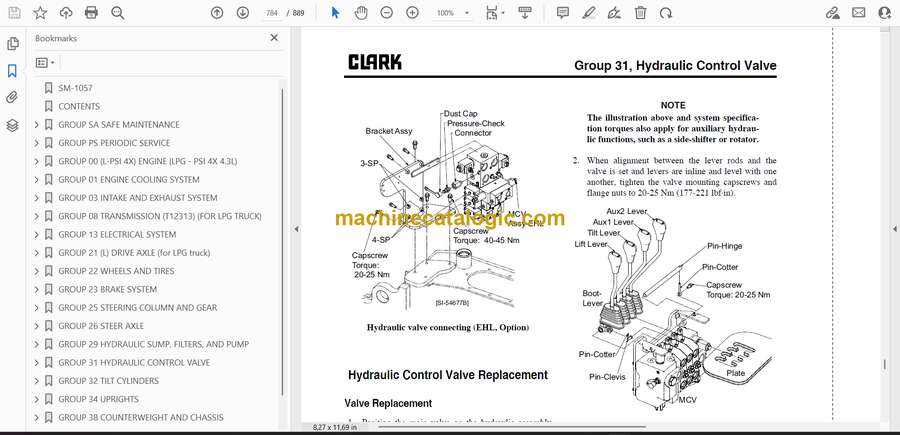The image size is (900, 435).
Task: Click the Valve Replacement subheading
Action: click(x=388, y=403)
